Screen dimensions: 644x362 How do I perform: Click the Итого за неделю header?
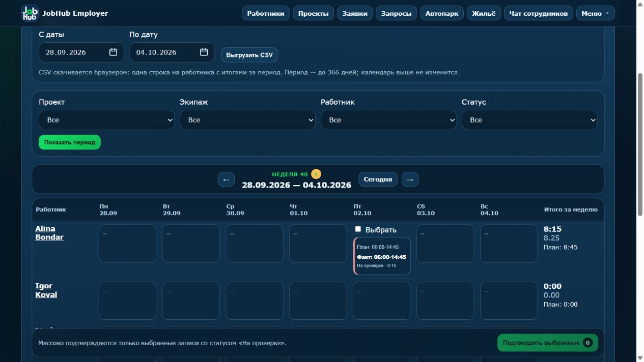point(571,209)
